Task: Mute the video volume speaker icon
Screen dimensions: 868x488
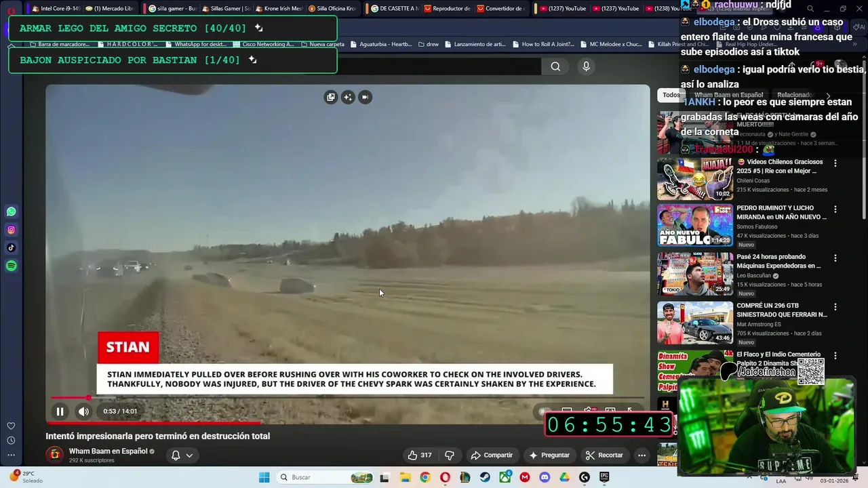Action: [83, 411]
